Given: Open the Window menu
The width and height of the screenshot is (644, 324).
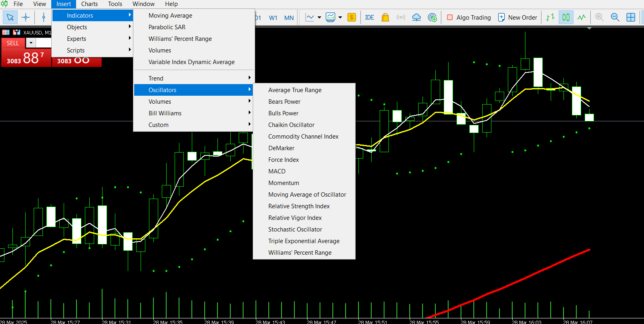Looking at the screenshot, I should 143,4.
